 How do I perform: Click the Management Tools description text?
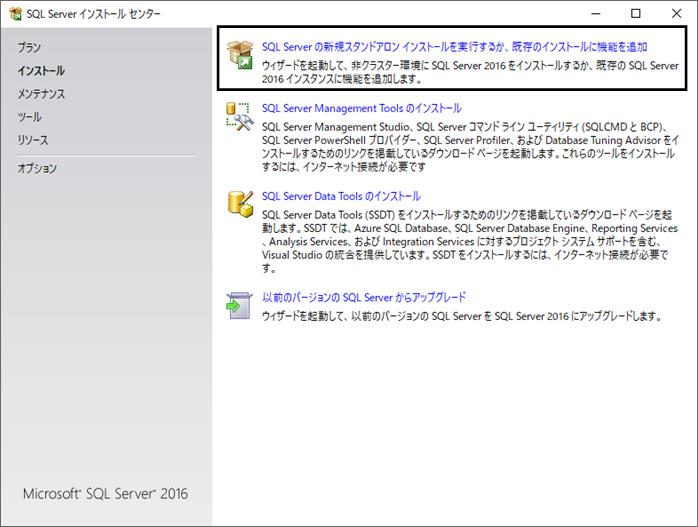pyautogui.click(x=470, y=147)
